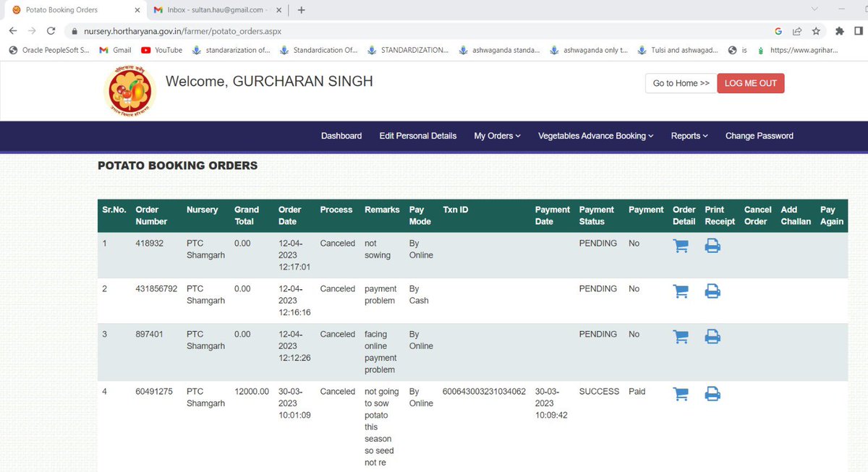The height and width of the screenshot is (472, 868).
Task: Click the share icon in the address bar
Action: [797, 31]
